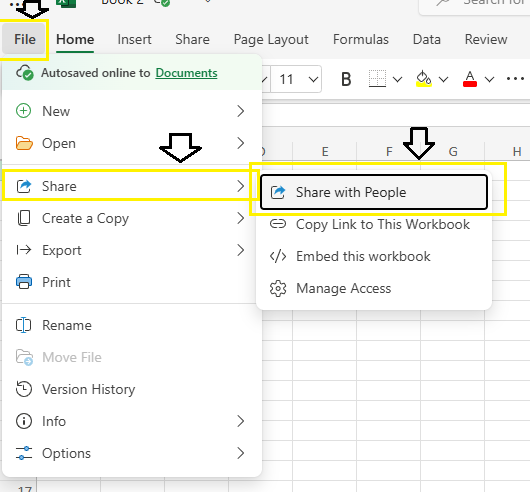Click the Create a Copy icon

(x=24, y=218)
